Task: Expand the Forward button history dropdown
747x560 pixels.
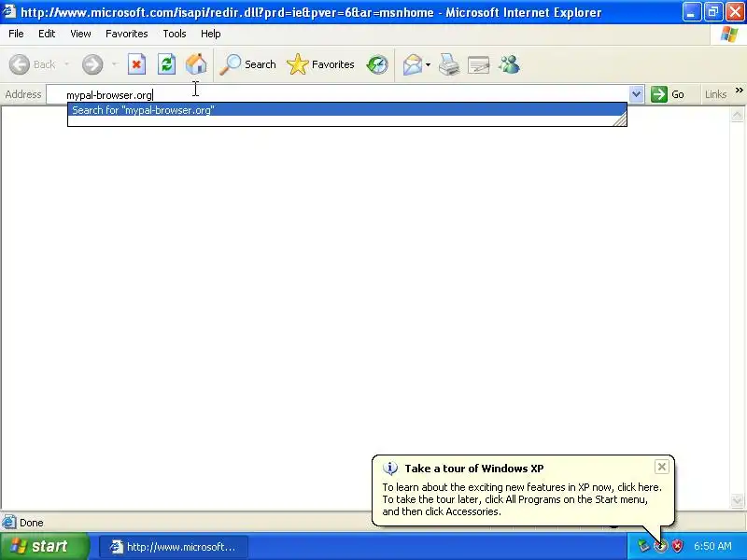Action: [x=114, y=64]
